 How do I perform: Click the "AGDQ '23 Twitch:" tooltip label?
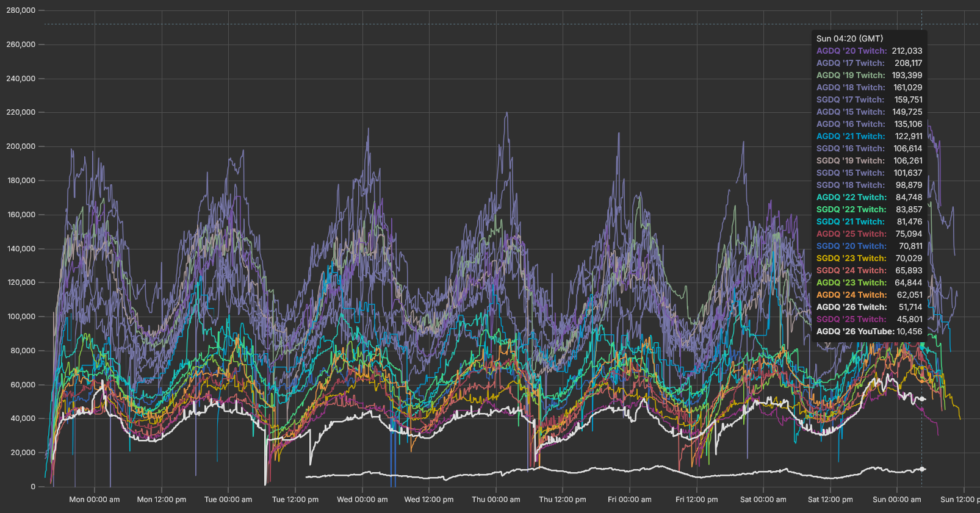coord(852,282)
